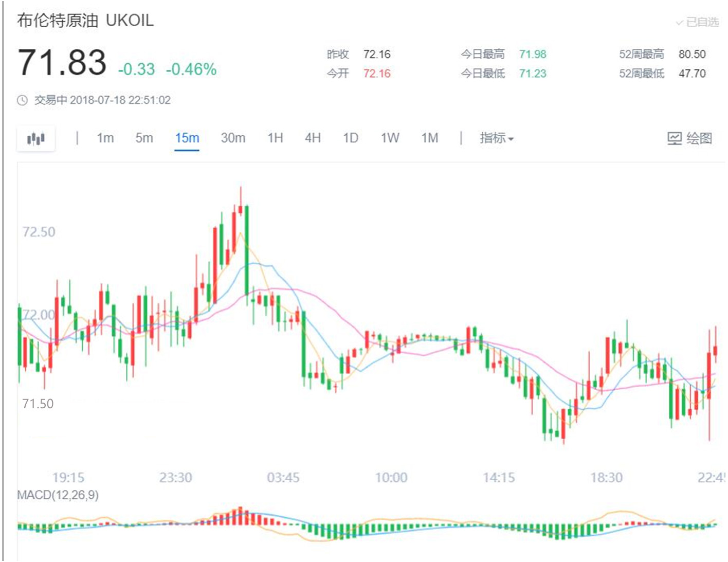Click the 14:15 time axis label
This screenshot has width=728, height=562.
(x=499, y=478)
